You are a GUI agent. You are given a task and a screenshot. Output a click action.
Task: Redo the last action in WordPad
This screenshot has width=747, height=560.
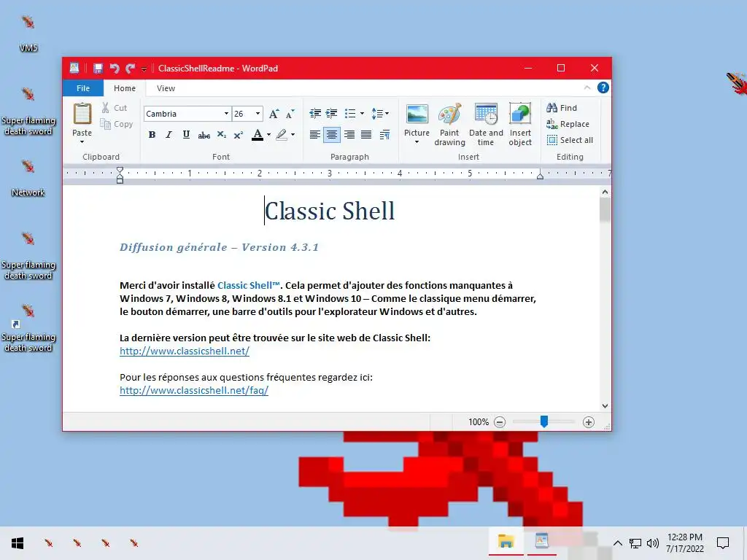pos(130,68)
